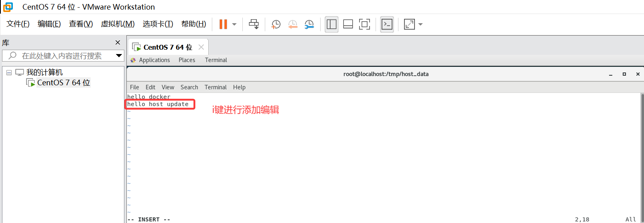Click the 2,18 cursor position indicator
Screen dimensions: 644x223
click(582, 219)
